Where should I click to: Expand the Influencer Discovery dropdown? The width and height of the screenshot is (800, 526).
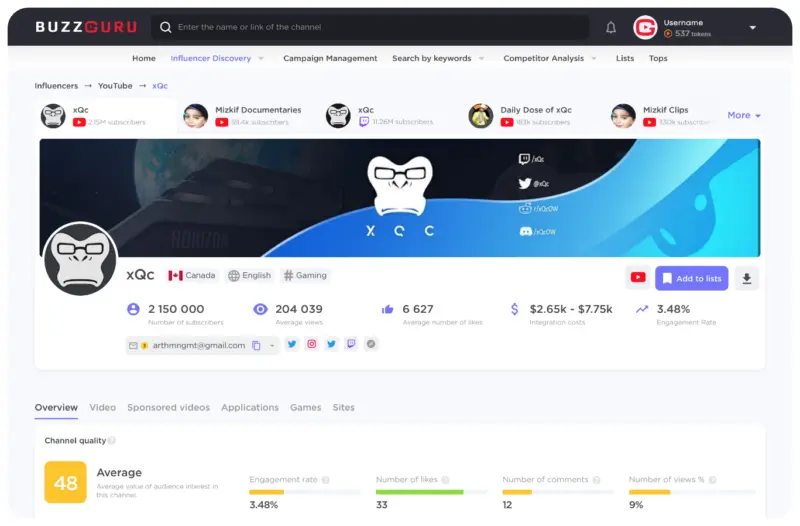261,58
